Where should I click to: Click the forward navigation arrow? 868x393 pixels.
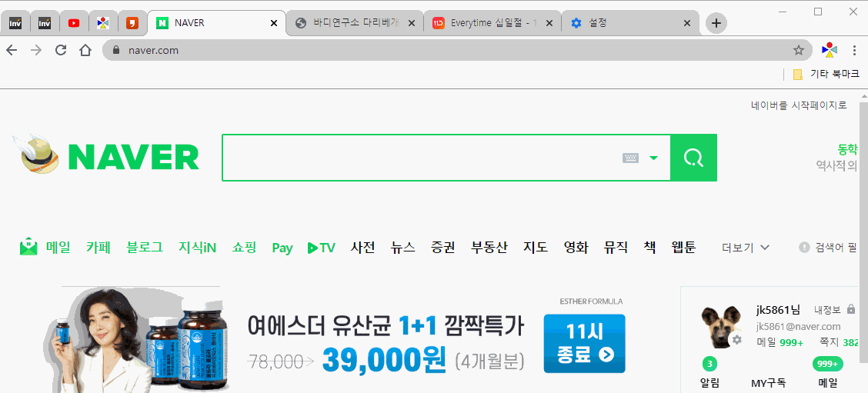point(36,50)
